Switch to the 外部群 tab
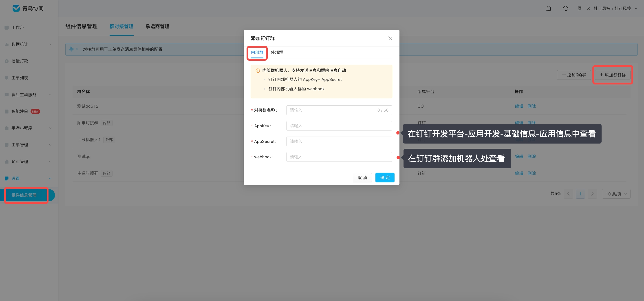Viewport: 644px width, 301px height. (277, 53)
